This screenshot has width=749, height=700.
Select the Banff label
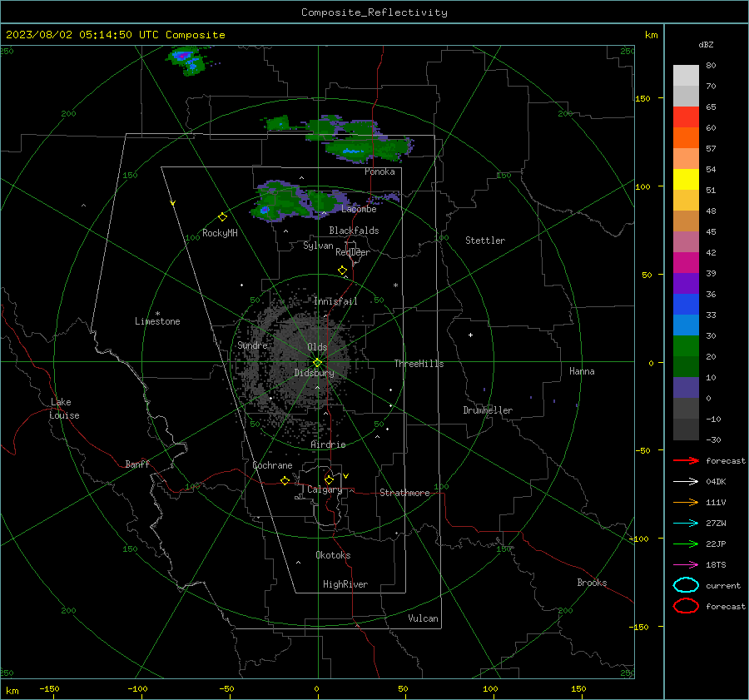click(x=137, y=464)
